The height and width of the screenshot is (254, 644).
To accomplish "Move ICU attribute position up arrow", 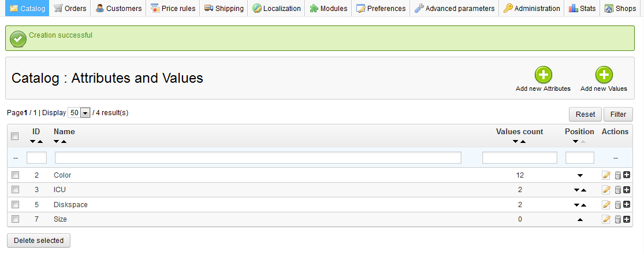I will coord(583,190).
